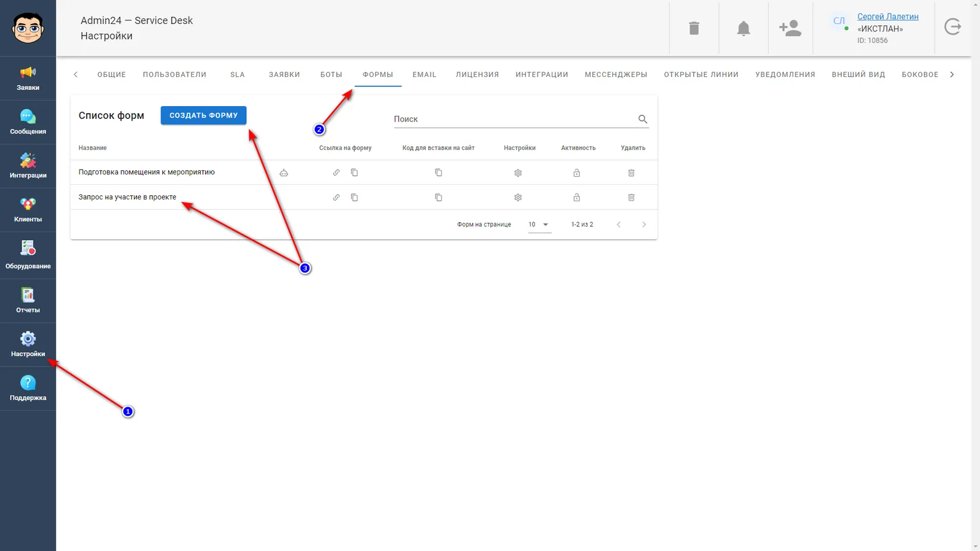Open the Заявки section in sidebar

(x=28, y=79)
